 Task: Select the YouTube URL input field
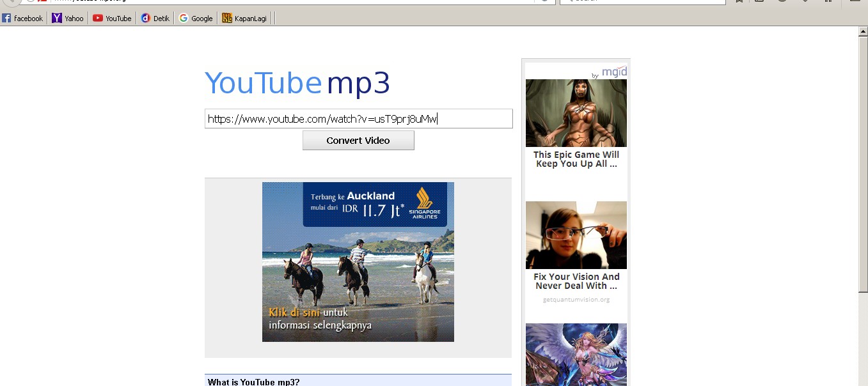coord(358,118)
